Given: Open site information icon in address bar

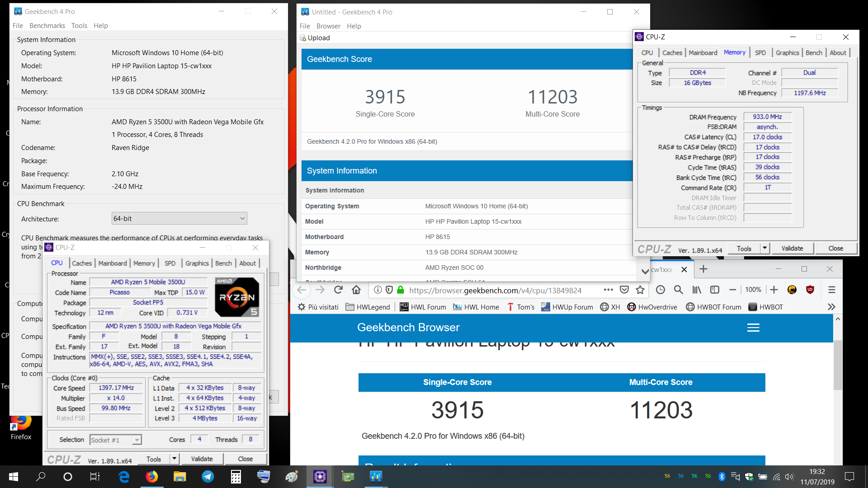Looking at the screenshot, I should (x=378, y=290).
